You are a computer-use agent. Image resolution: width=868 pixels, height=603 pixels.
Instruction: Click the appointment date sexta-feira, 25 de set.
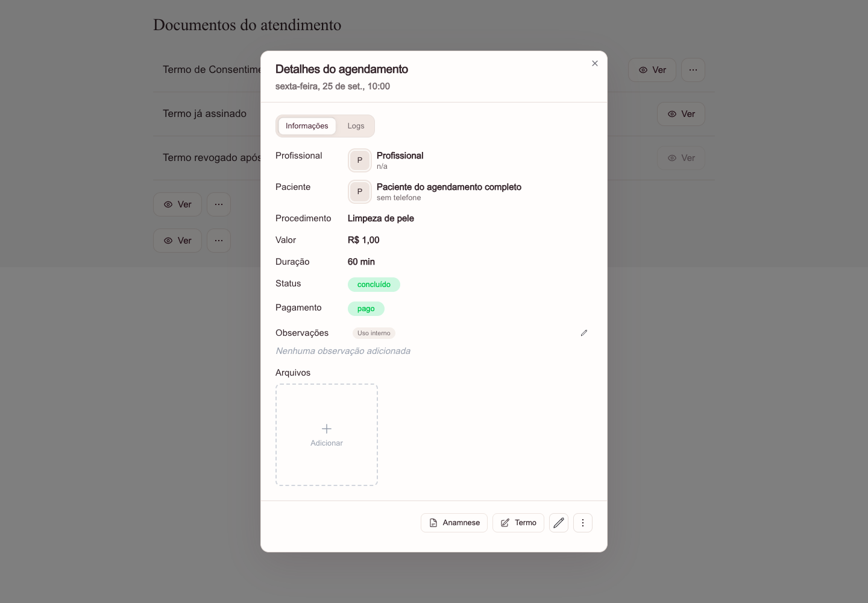319,86
